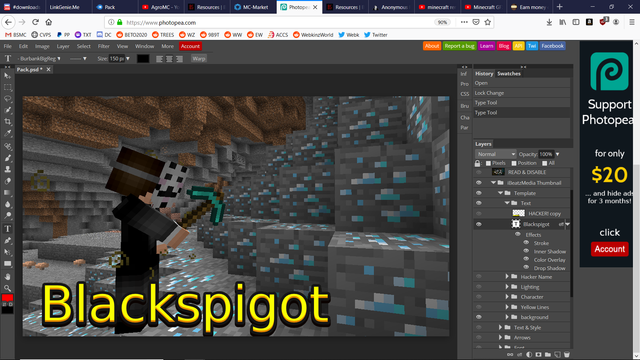Select the Eyedropper tool
Viewport: 640px width, 360px height.
click(7, 133)
